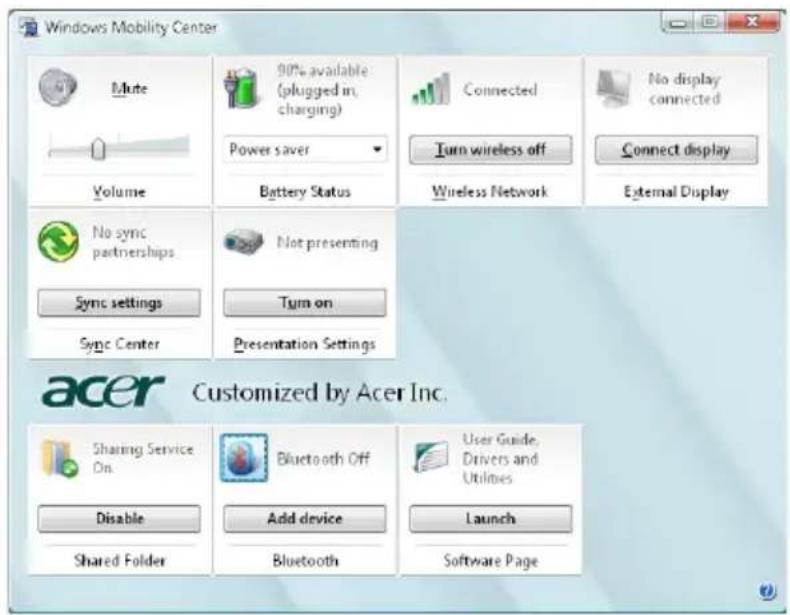This screenshot has width=790, height=615.
Task: Click the external display monitor icon
Action: coord(613,88)
